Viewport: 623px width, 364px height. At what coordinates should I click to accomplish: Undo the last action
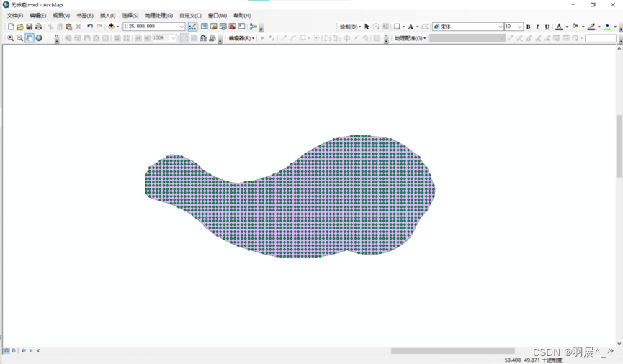click(90, 27)
